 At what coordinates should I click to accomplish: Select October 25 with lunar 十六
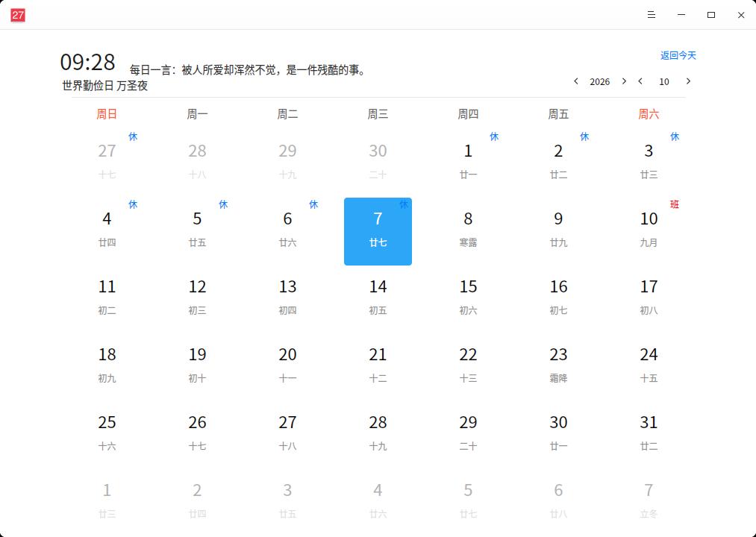tap(107, 436)
